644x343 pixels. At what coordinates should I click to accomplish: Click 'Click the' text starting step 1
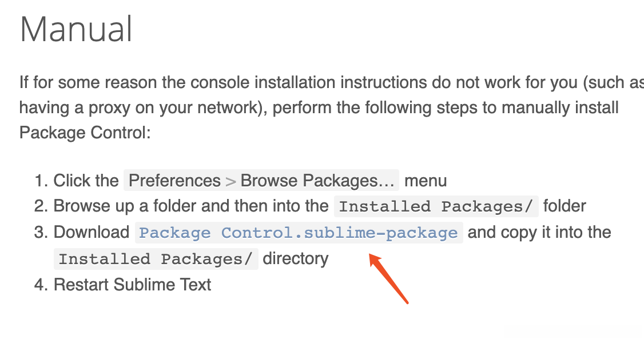click(86, 181)
